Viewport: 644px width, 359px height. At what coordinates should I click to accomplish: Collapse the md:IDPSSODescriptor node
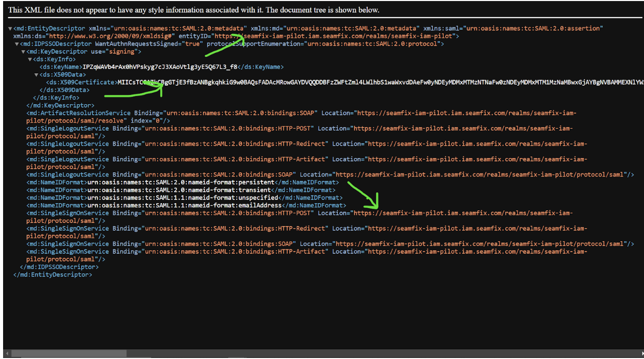point(17,44)
